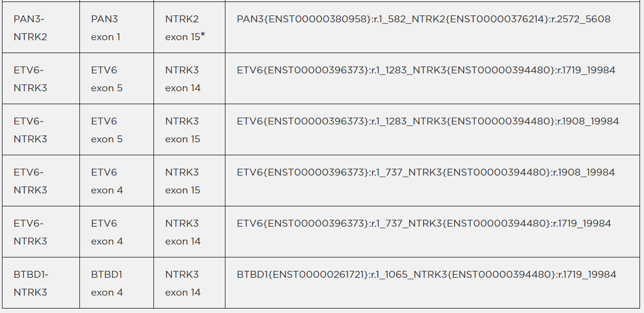The width and height of the screenshot is (644, 313).
Task: Select the PAN3{ENST00000380958} fusion description text
Action: [424, 19]
